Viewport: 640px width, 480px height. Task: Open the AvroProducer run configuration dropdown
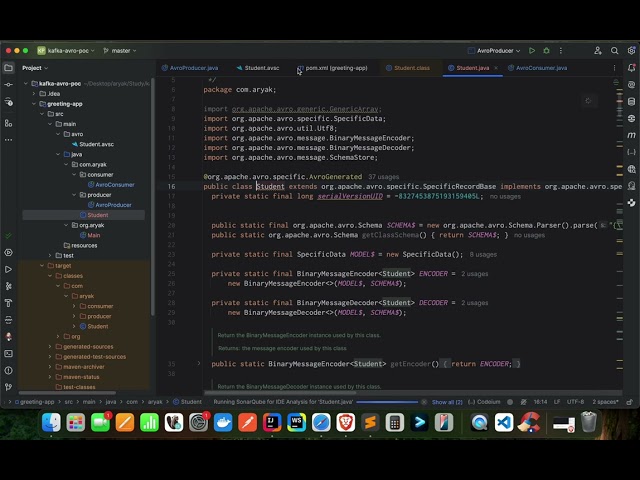[496, 50]
